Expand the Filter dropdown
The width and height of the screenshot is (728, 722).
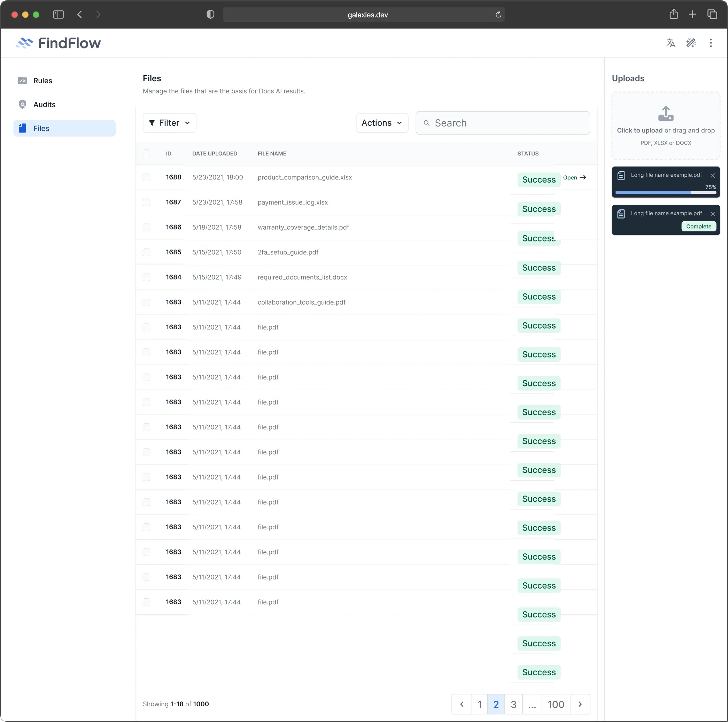pos(170,123)
